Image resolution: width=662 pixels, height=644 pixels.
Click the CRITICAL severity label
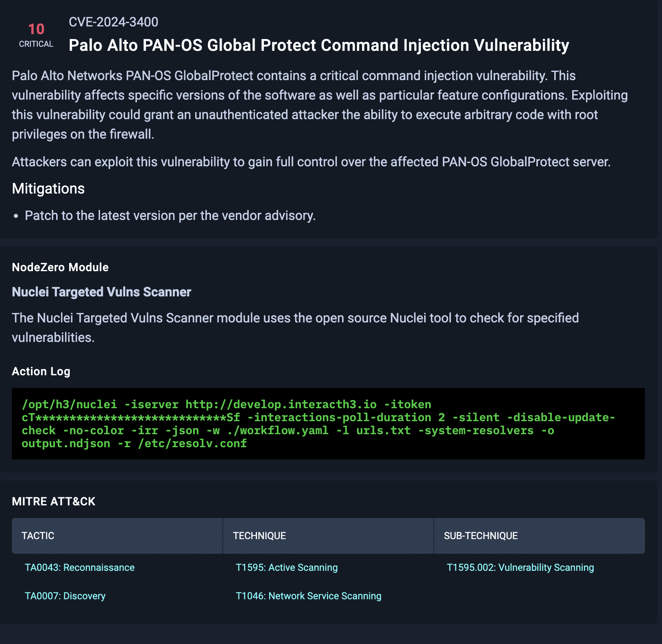[x=36, y=44]
